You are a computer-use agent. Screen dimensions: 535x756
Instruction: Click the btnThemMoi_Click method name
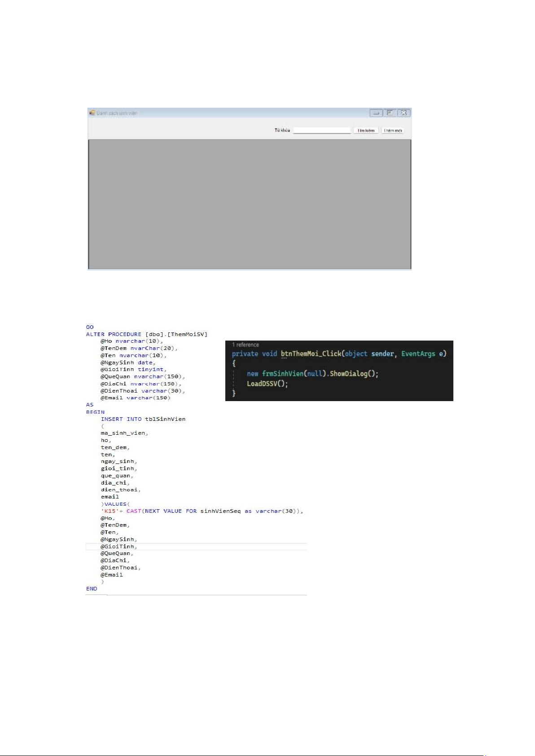(311, 354)
